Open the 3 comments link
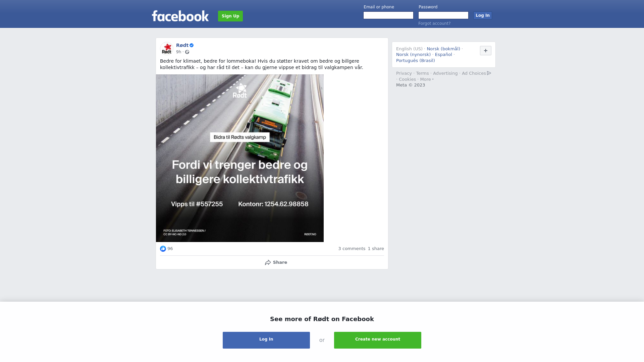This screenshot has height=362, width=644. click(352, 249)
